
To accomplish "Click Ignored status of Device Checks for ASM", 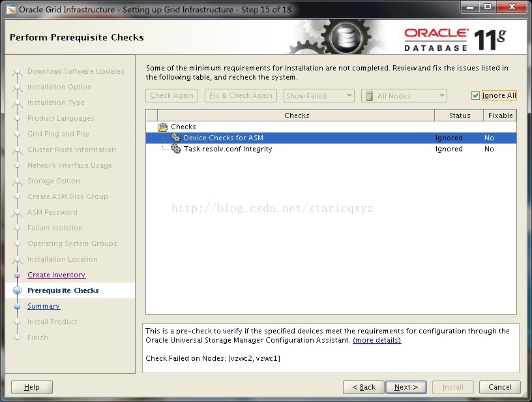I will point(449,138).
